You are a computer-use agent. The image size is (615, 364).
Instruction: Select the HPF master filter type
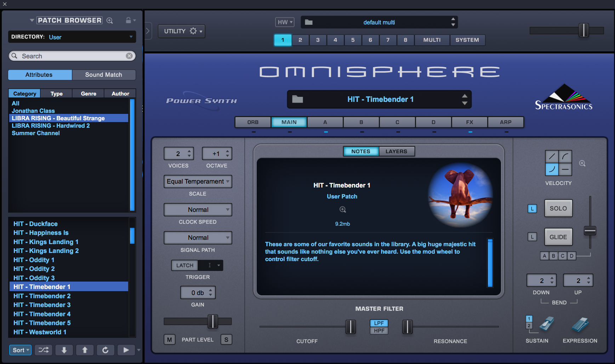tap(379, 331)
